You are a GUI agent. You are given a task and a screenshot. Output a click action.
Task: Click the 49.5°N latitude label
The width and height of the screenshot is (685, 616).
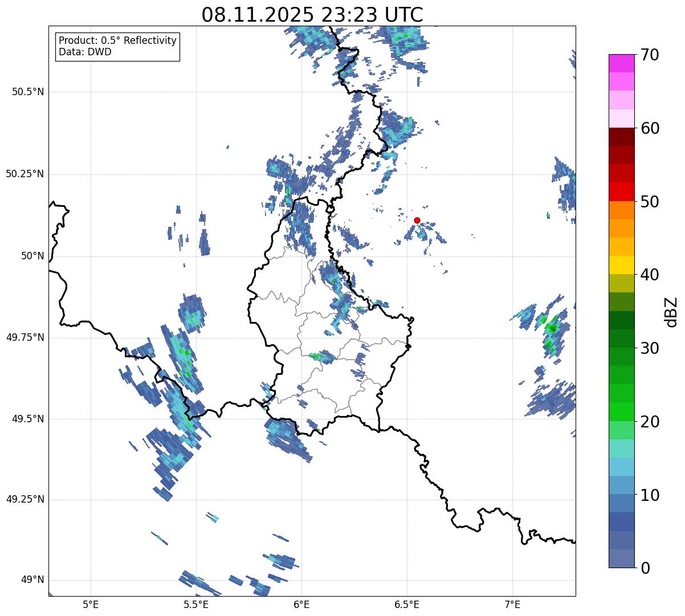[x=28, y=419]
